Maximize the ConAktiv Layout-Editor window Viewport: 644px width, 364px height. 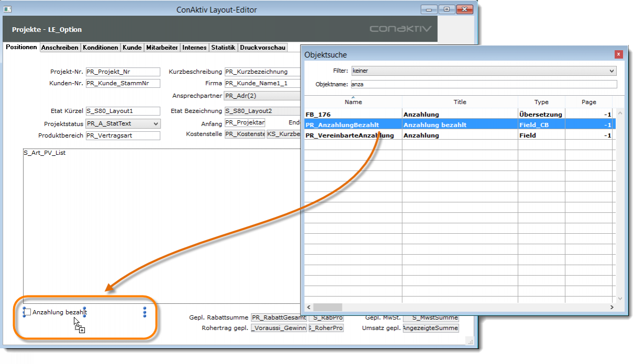pos(447,9)
